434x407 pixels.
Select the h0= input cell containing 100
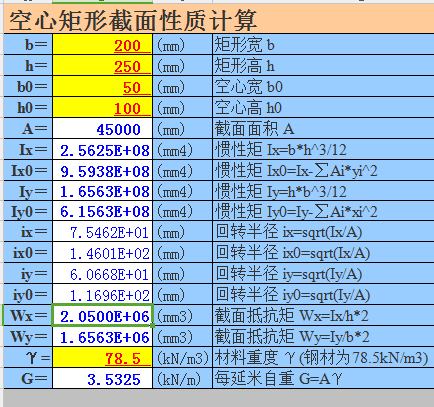102,107
